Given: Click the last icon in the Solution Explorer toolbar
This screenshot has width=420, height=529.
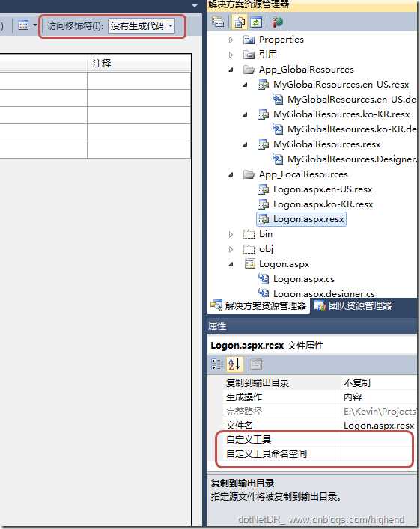Looking at the screenshot, I should coord(277,22).
